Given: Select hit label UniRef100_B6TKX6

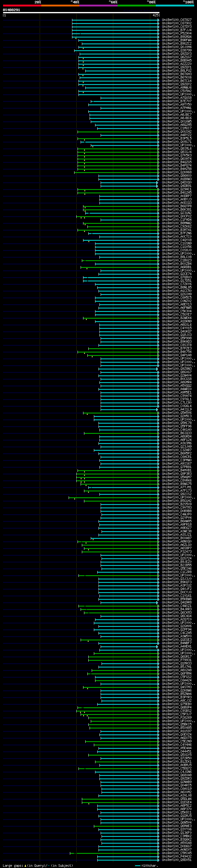Looking at the screenshot, I should point(176,78).
